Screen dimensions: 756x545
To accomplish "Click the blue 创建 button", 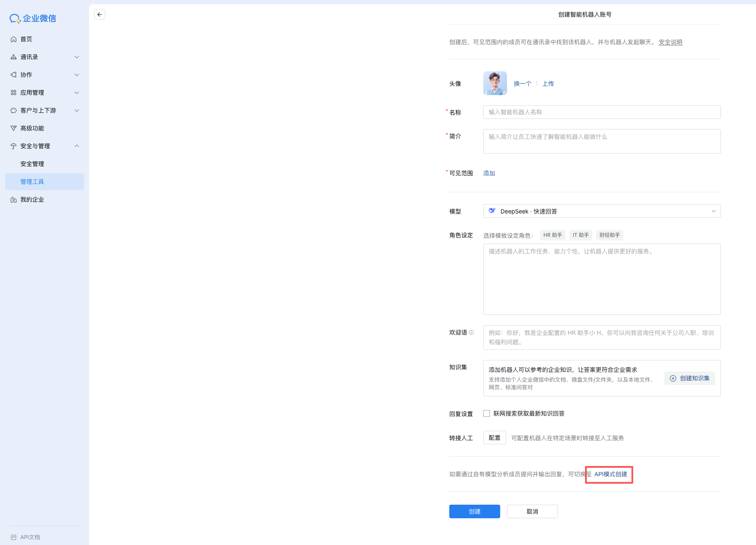I will [x=474, y=511].
